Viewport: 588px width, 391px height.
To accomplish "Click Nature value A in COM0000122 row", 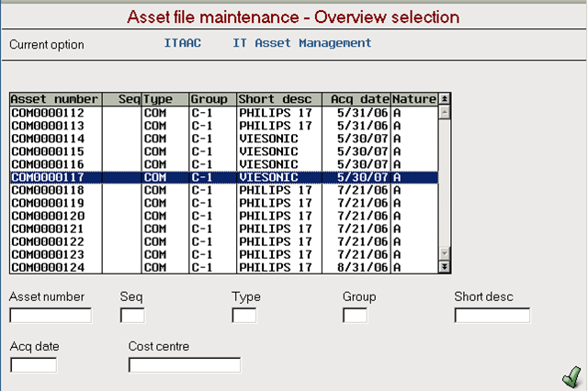I will (397, 241).
